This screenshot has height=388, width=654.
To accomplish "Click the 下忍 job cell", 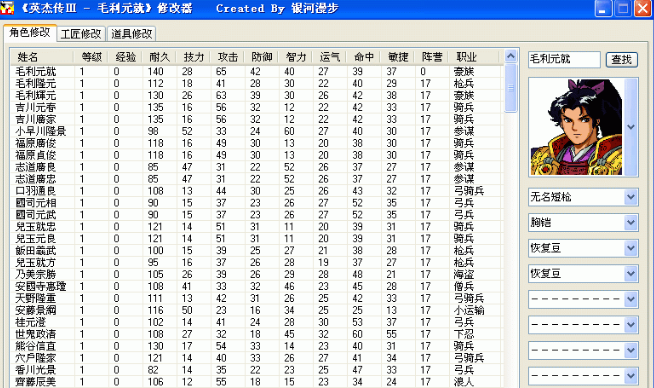I will pos(464,334).
